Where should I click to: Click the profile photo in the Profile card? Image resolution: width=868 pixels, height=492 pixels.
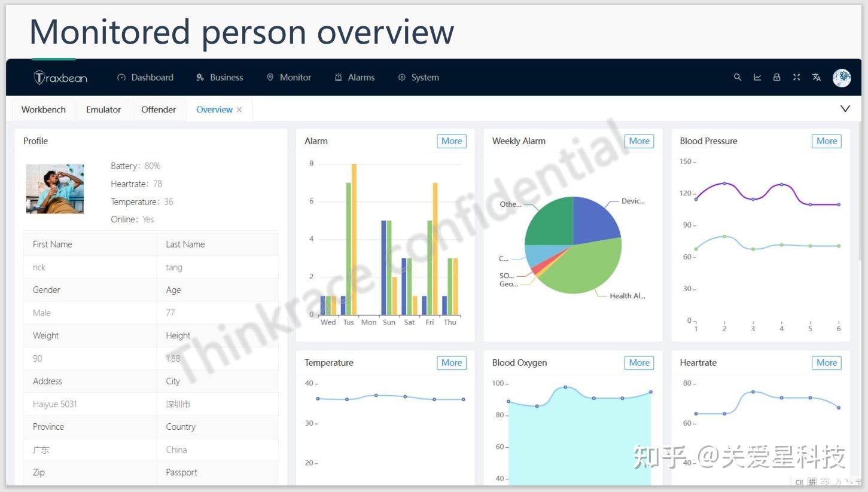point(55,188)
